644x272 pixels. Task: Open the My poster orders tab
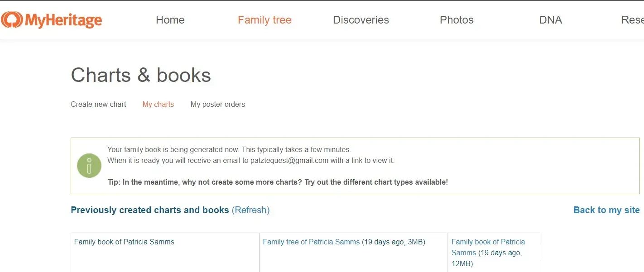[217, 104]
